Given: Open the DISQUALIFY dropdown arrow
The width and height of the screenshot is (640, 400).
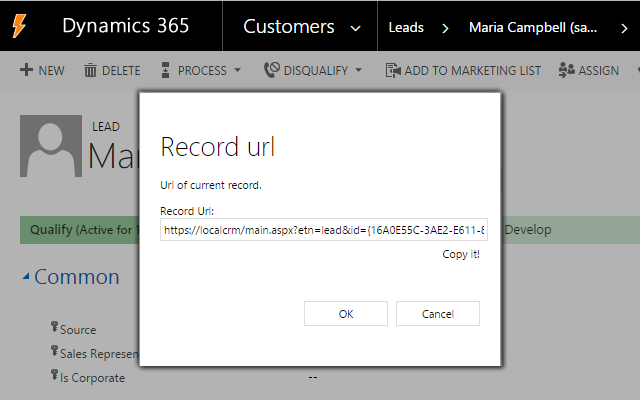Looking at the screenshot, I should 359,71.
